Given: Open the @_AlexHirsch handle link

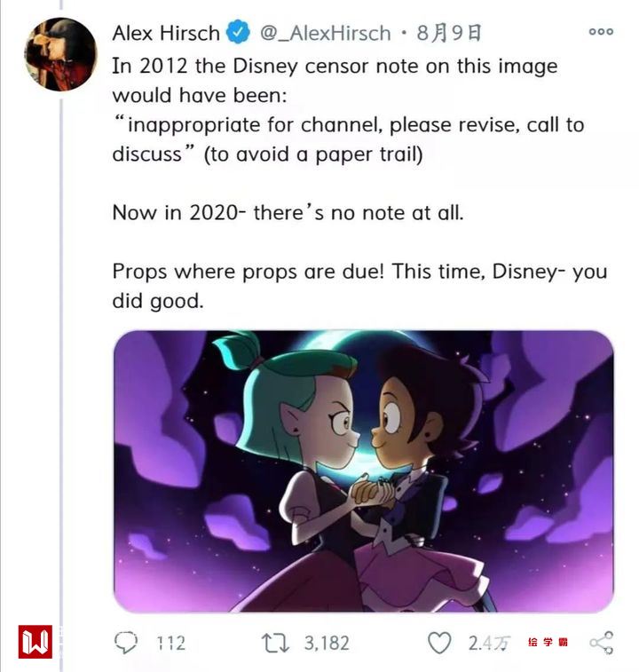Looking at the screenshot, I should point(325,34).
